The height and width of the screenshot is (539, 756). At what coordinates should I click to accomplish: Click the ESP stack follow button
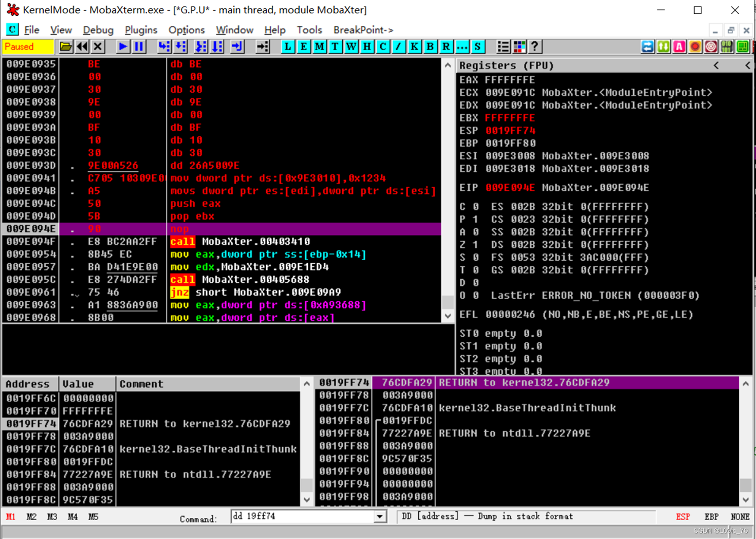pyautogui.click(x=683, y=517)
